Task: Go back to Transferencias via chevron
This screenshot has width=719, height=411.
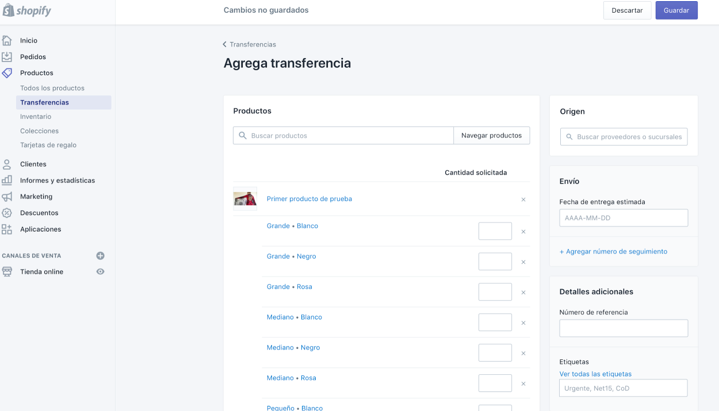Action: coord(225,45)
